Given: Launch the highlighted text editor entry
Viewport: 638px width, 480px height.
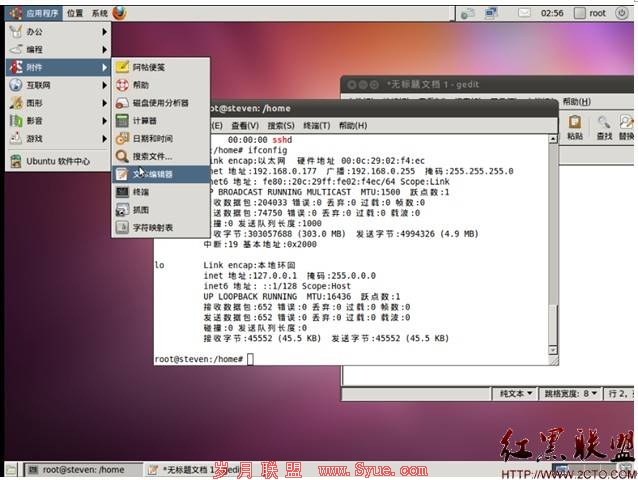Looking at the screenshot, I should (x=161, y=174).
